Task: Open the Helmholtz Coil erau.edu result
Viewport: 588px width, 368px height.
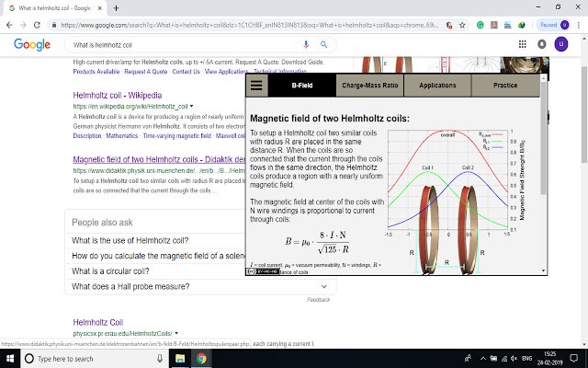Action: 98,323
